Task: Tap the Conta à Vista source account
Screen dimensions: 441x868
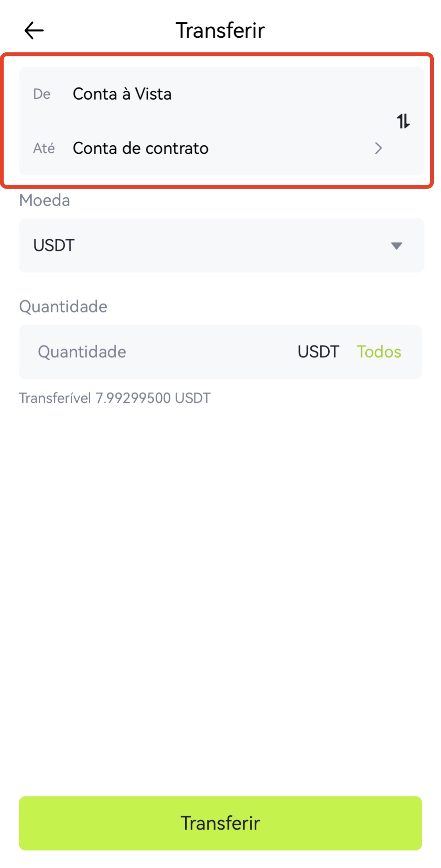Action: pyautogui.click(x=122, y=94)
